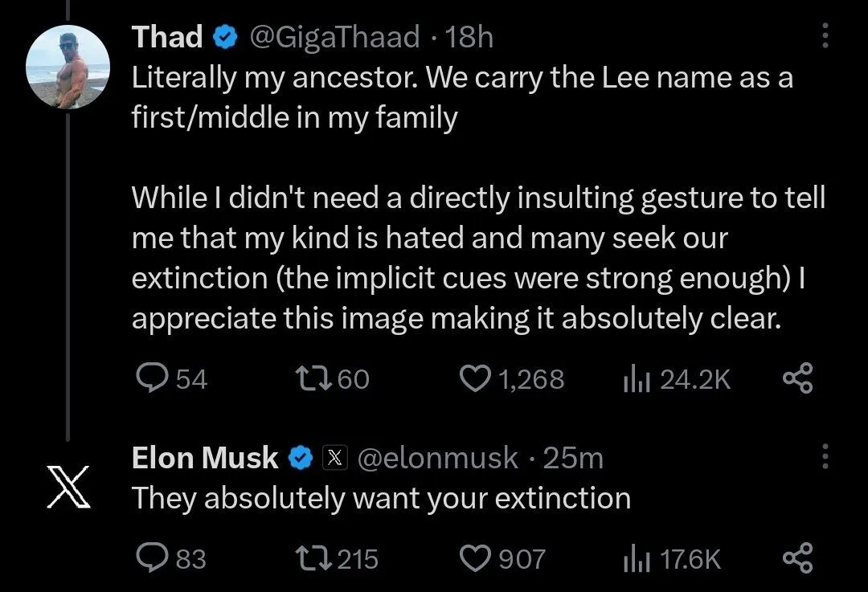
Task: Reply to Elon Musk's tweet
Action: pos(149,558)
